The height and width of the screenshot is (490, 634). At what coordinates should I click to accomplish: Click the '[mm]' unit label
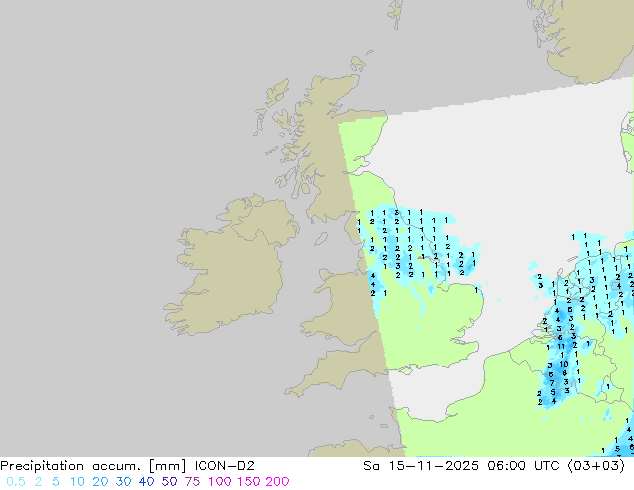168,466
